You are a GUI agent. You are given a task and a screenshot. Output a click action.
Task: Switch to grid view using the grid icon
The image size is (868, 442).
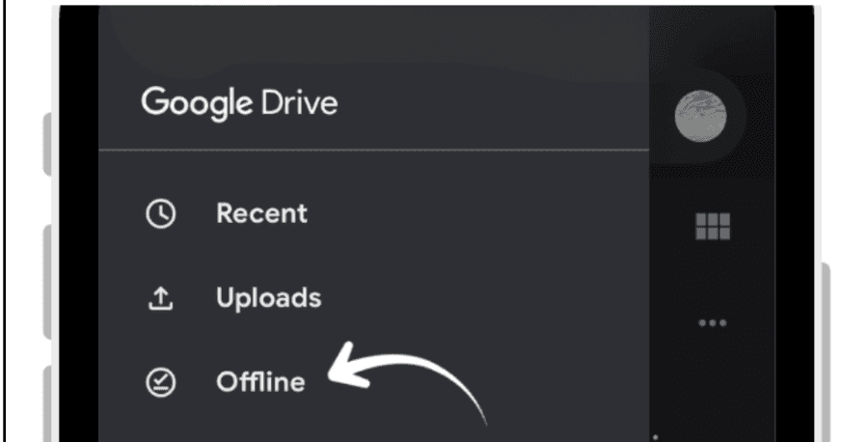pos(713,227)
